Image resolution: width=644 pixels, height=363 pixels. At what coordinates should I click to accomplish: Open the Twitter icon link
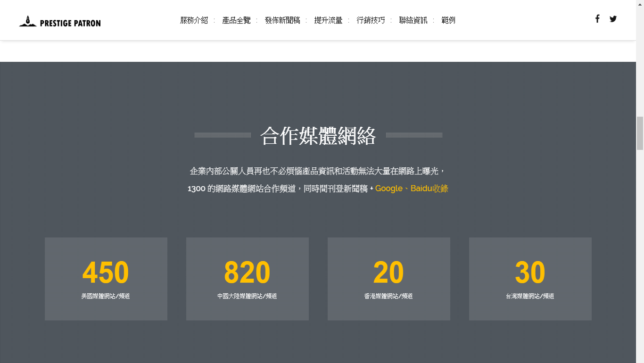pos(613,19)
